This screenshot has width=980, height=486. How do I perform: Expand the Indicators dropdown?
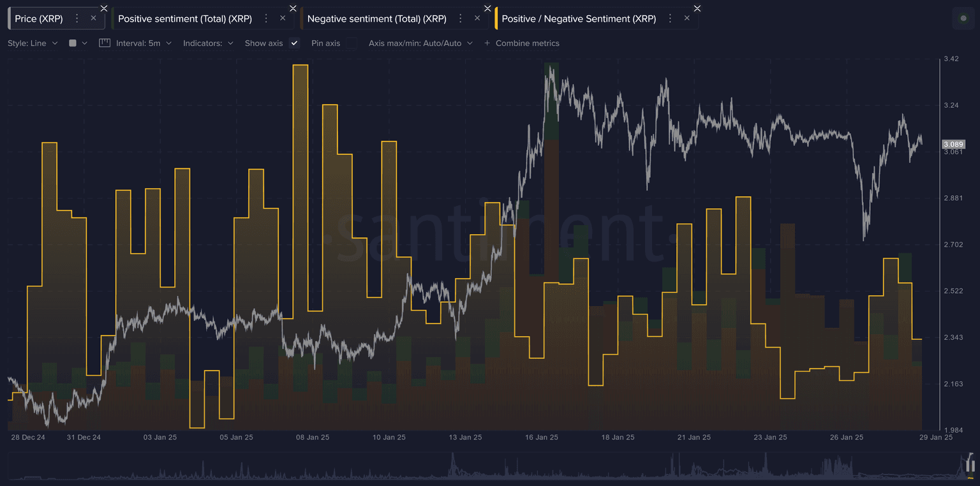click(208, 43)
